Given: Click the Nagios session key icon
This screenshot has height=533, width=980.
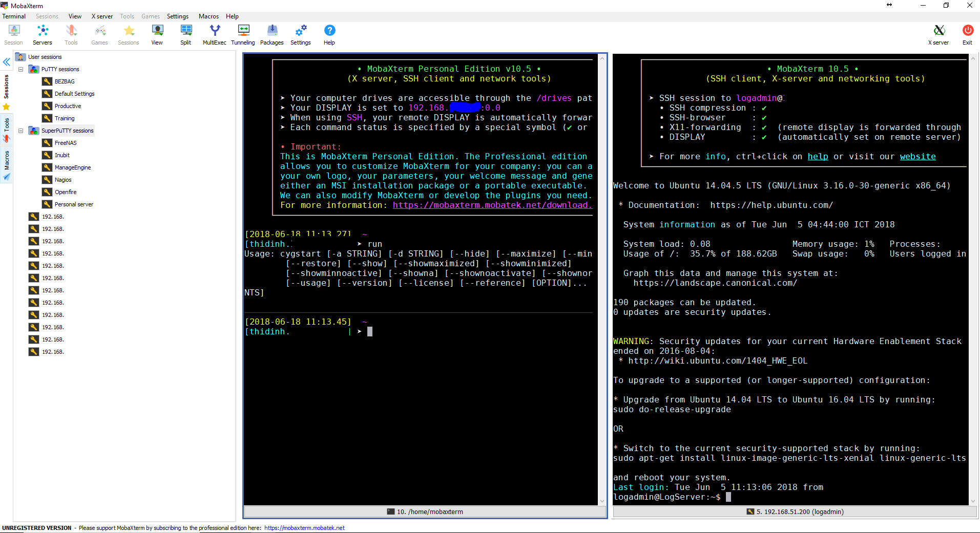Looking at the screenshot, I should tap(47, 180).
